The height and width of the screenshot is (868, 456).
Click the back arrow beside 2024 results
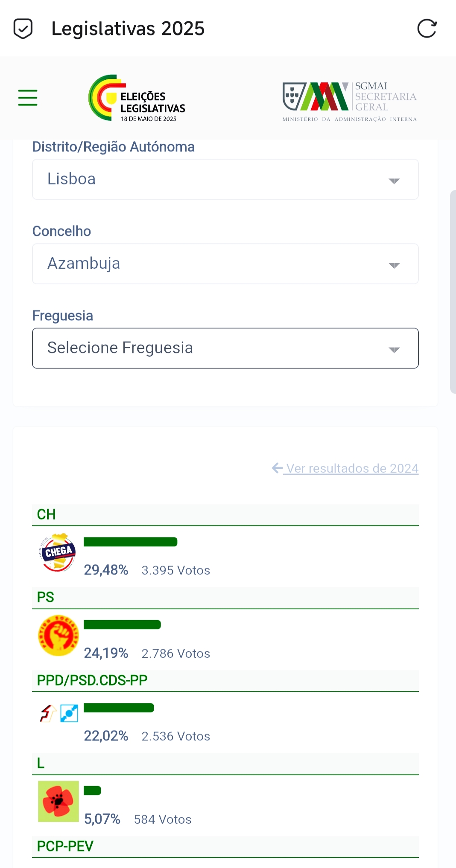coord(277,468)
